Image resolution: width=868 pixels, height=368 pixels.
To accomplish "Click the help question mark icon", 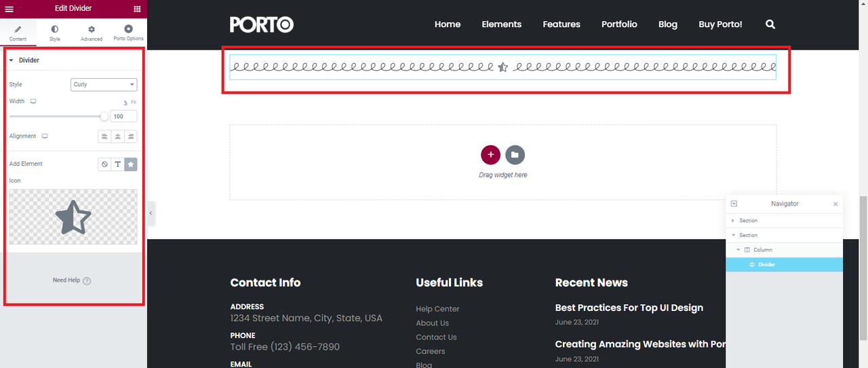I will pyautogui.click(x=87, y=280).
